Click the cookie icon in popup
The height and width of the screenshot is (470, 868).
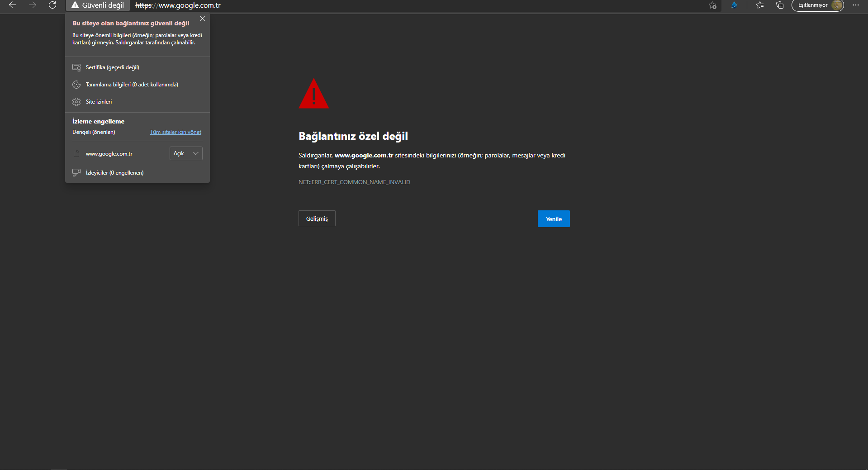76,85
